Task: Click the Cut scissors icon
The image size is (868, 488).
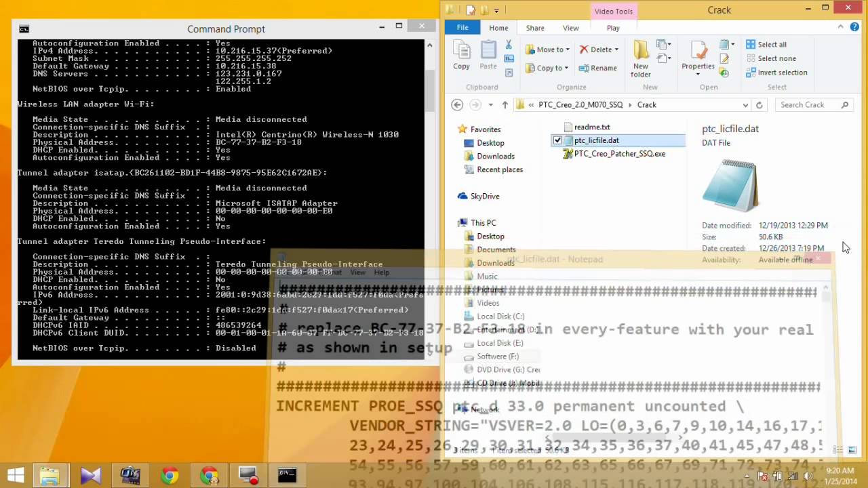Action: [509, 45]
